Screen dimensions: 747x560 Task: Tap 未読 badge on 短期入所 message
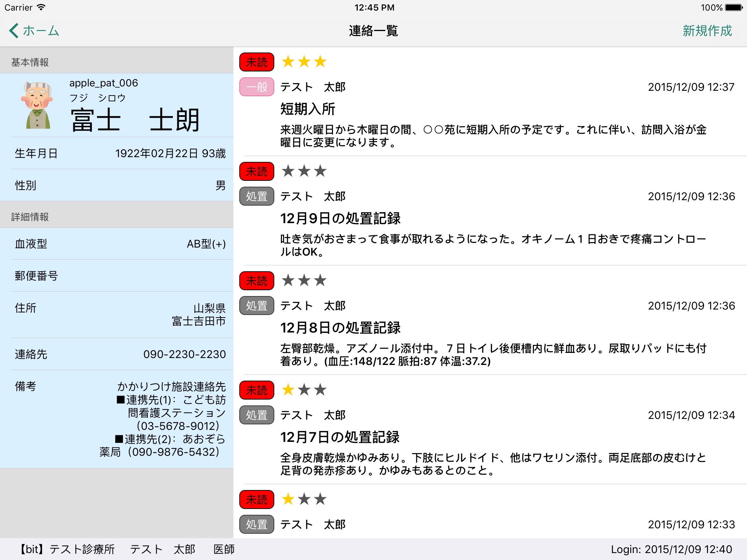pos(256,62)
